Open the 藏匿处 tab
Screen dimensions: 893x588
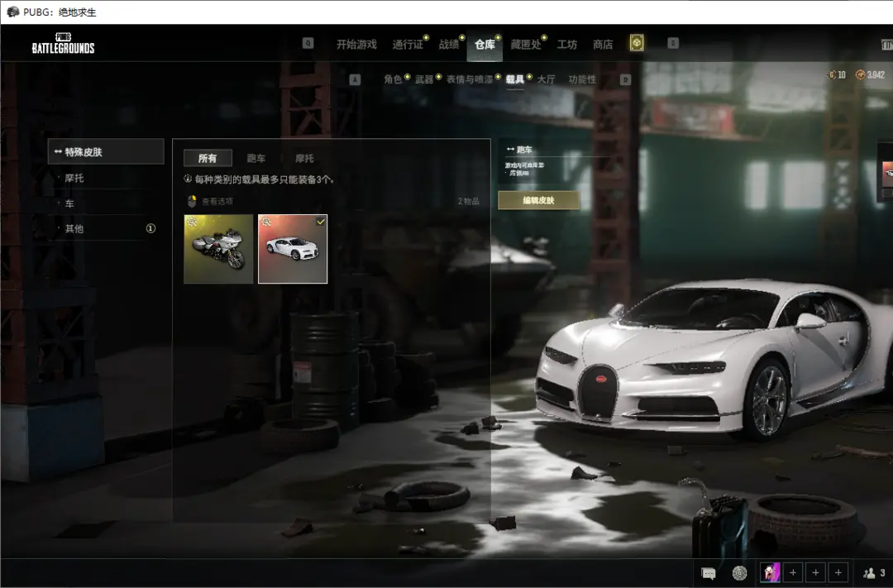pyautogui.click(x=526, y=45)
